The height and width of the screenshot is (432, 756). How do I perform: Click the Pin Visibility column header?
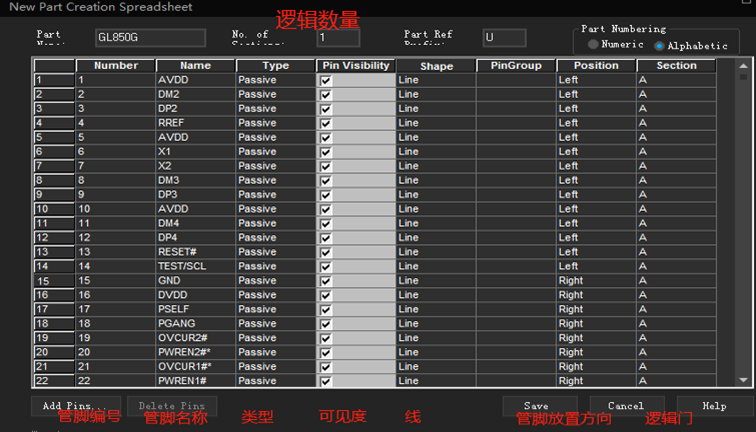point(356,66)
